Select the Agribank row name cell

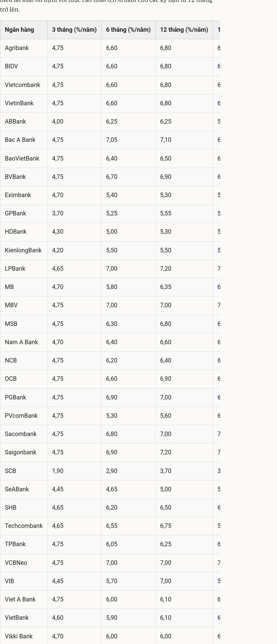[24, 48]
